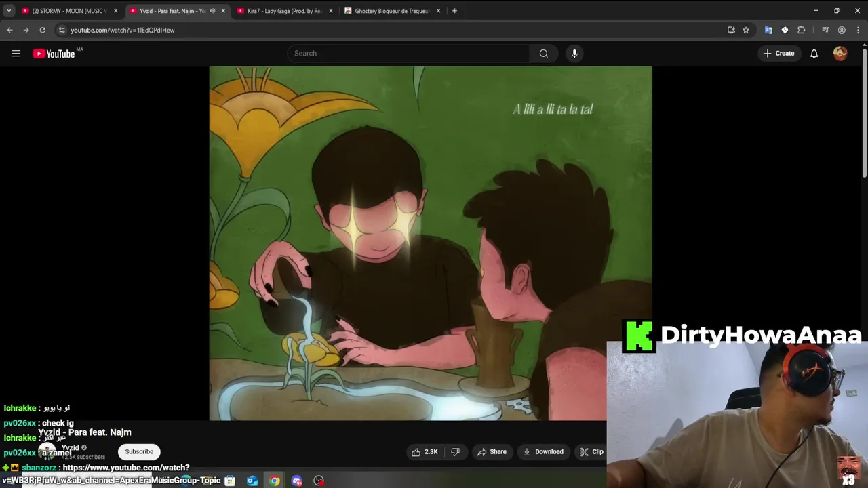868x488 pixels.
Task: Open a new browser tab
Action: click(x=454, y=11)
